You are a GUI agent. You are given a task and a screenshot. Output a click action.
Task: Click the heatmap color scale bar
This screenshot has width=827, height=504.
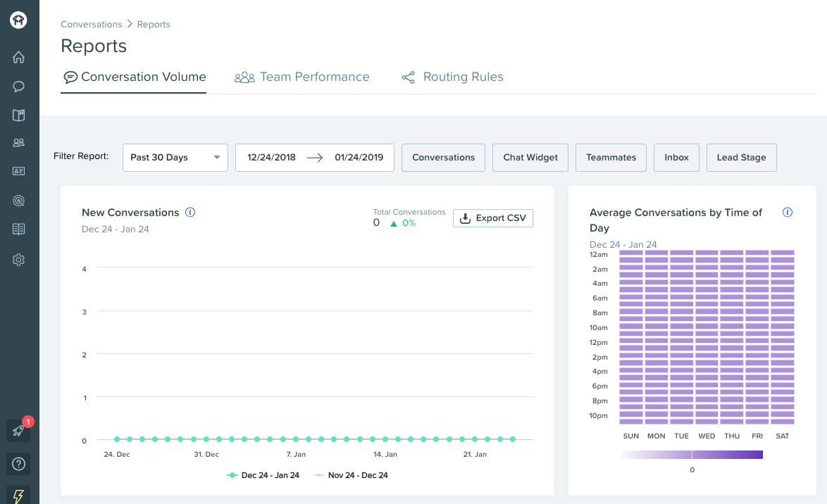click(692, 455)
